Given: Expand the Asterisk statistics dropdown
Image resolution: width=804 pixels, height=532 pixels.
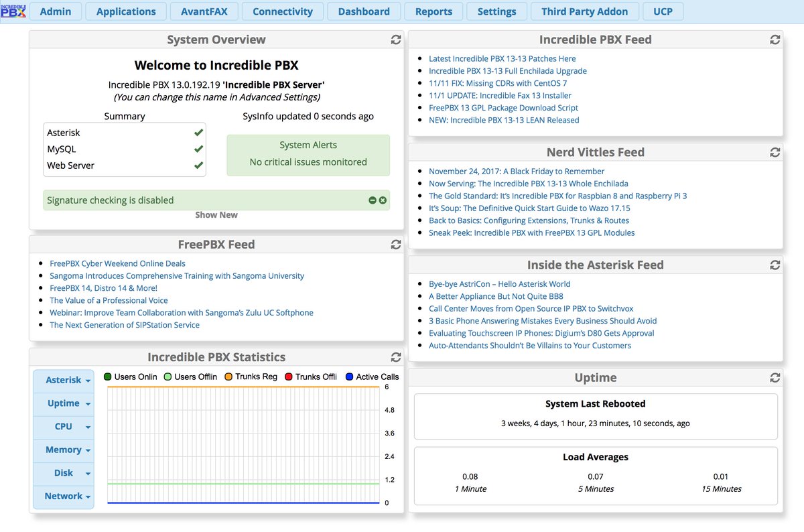Looking at the screenshot, I should 64,381.
